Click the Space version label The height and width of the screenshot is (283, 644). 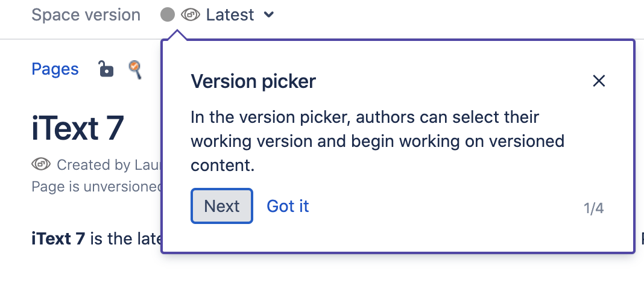86,15
